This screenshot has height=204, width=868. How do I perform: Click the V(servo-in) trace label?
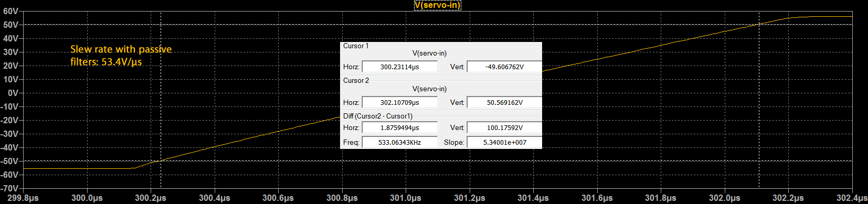tap(437, 5)
